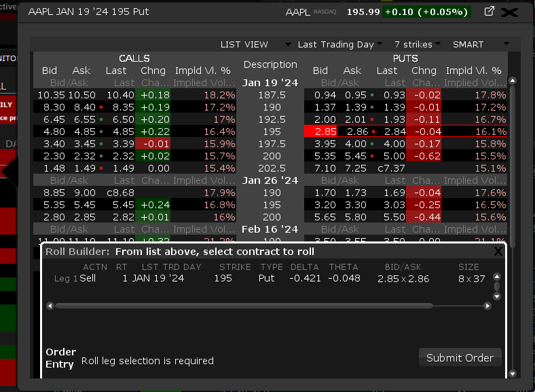The width and height of the screenshot is (535, 392).
Task: Click put last 1.93 for strike 192.5
Action: tap(394, 119)
